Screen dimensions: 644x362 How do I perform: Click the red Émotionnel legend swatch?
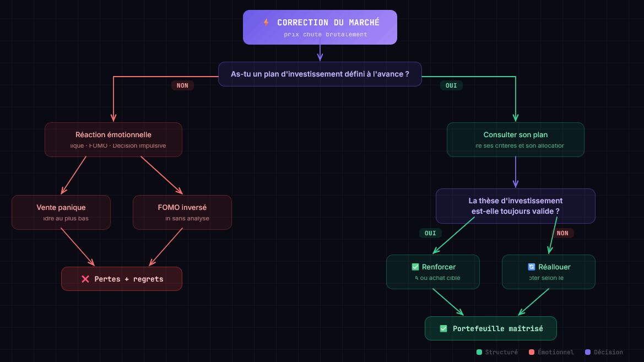(532, 352)
